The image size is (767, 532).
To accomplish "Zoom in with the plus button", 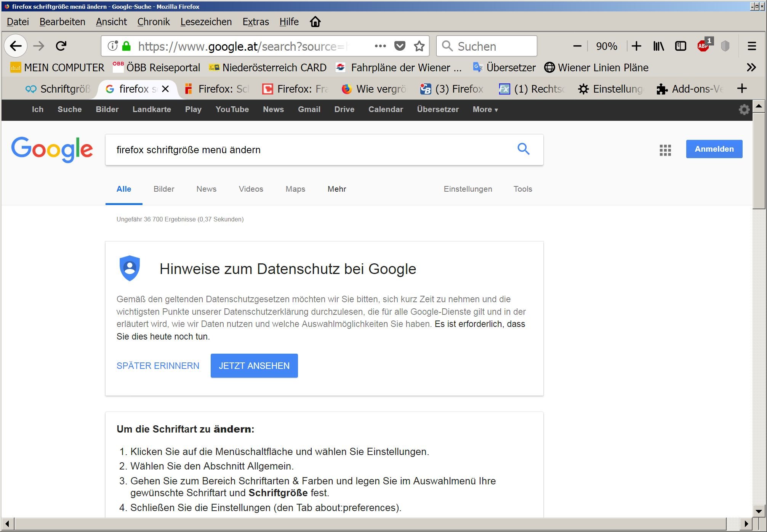I will click(636, 46).
